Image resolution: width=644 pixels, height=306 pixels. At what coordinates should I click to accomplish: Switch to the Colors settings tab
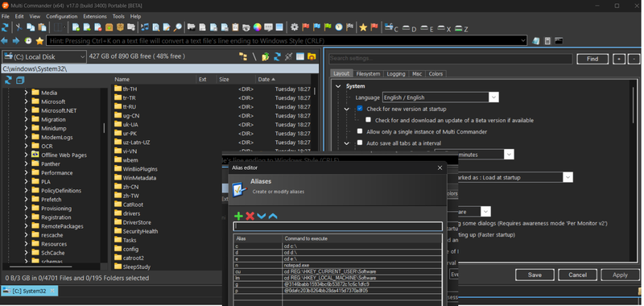436,74
